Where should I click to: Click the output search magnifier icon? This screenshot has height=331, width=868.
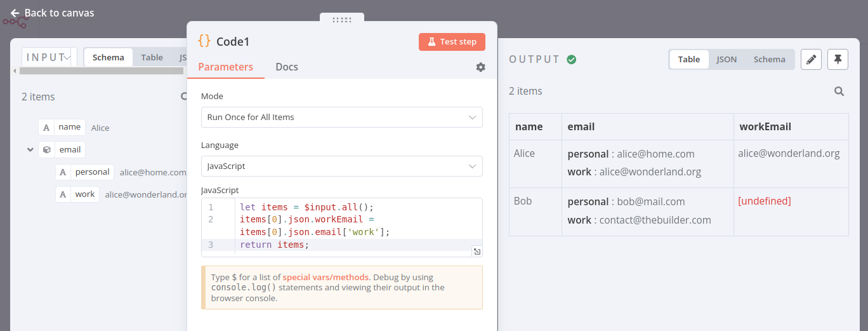click(x=839, y=91)
